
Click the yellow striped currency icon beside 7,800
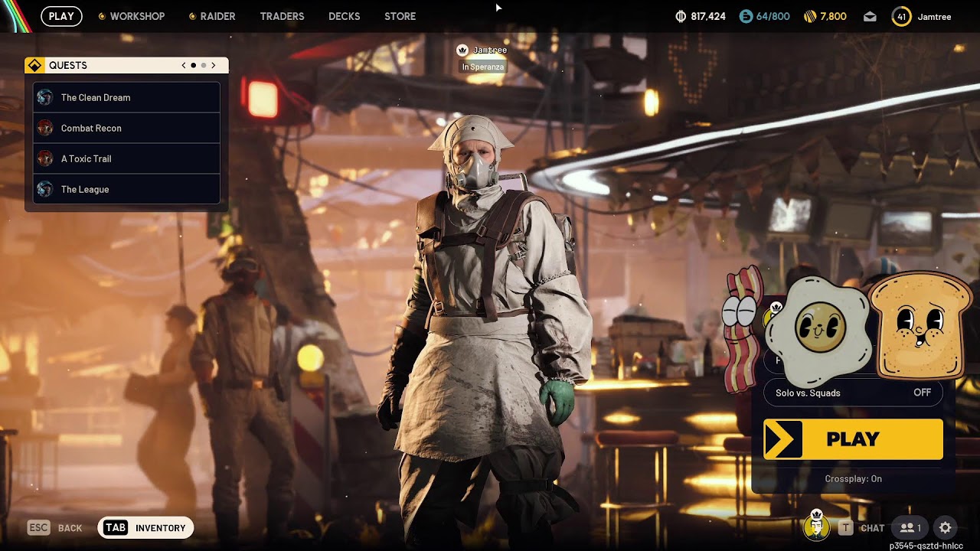[810, 16]
